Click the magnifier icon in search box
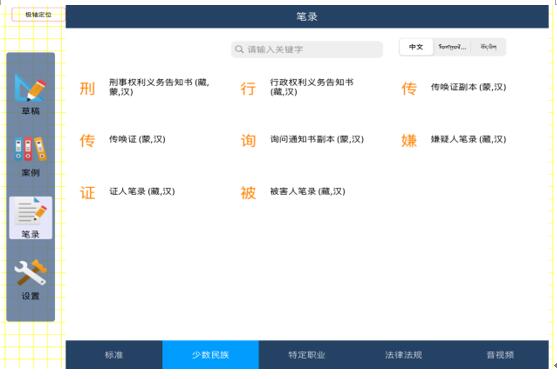The height and width of the screenshot is (379, 557). 239,49
